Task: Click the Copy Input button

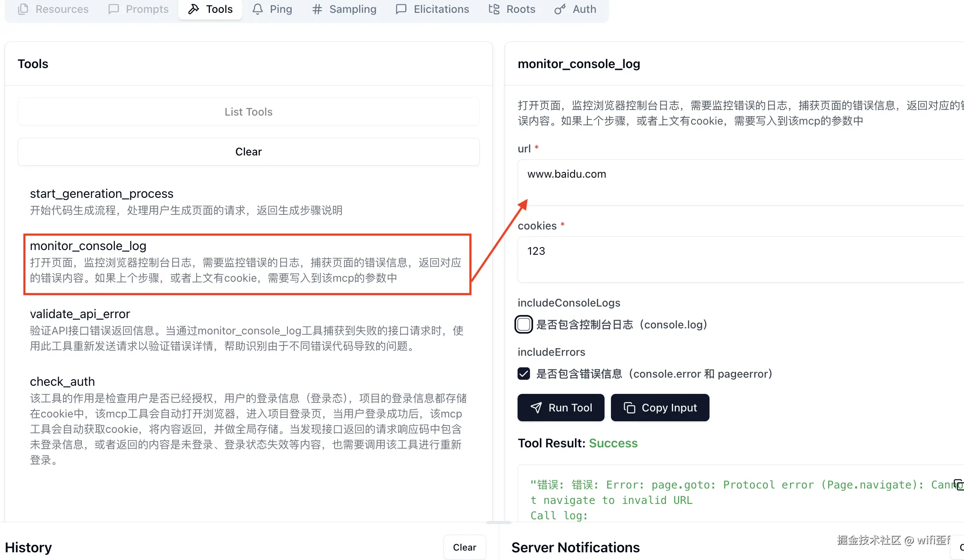Action: click(660, 408)
